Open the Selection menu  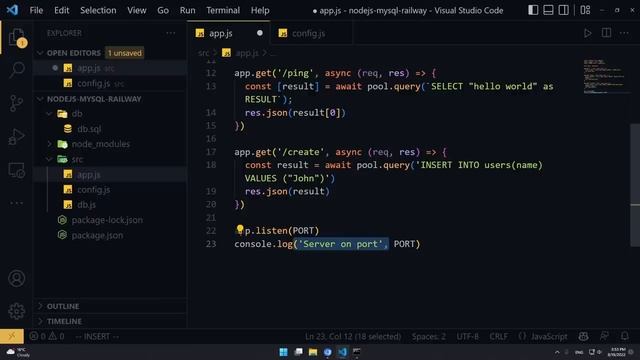click(x=98, y=10)
